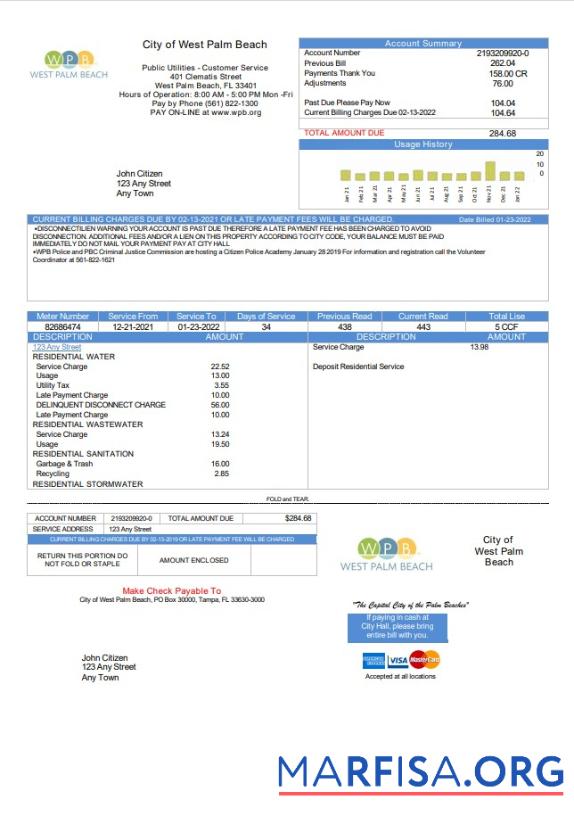Click the MasterCard logo
The image size is (574, 816).
425,659
